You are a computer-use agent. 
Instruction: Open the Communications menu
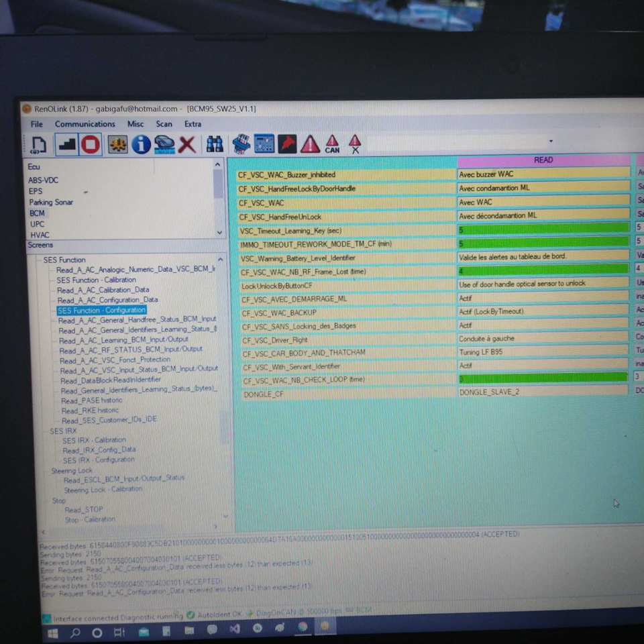[x=85, y=124]
